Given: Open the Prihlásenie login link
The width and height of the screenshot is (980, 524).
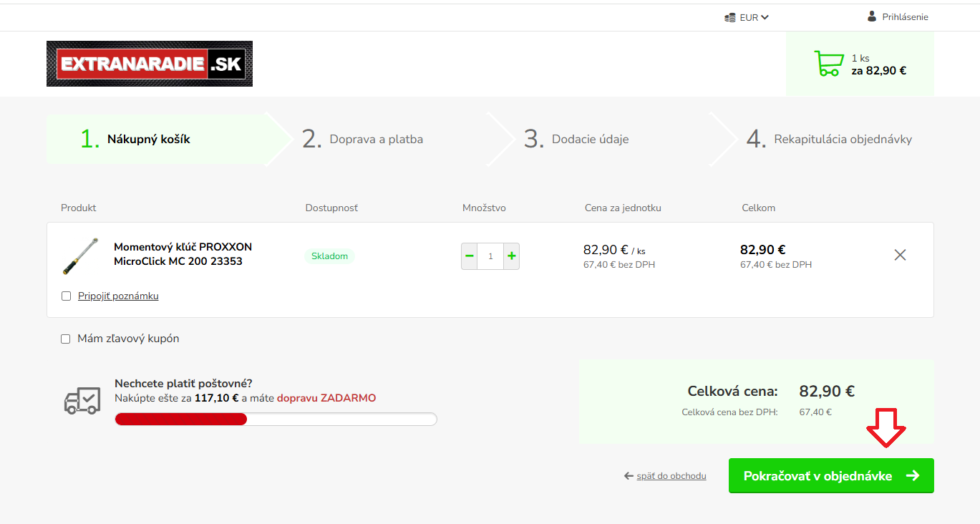Looking at the screenshot, I should click(x=905, y=17).
